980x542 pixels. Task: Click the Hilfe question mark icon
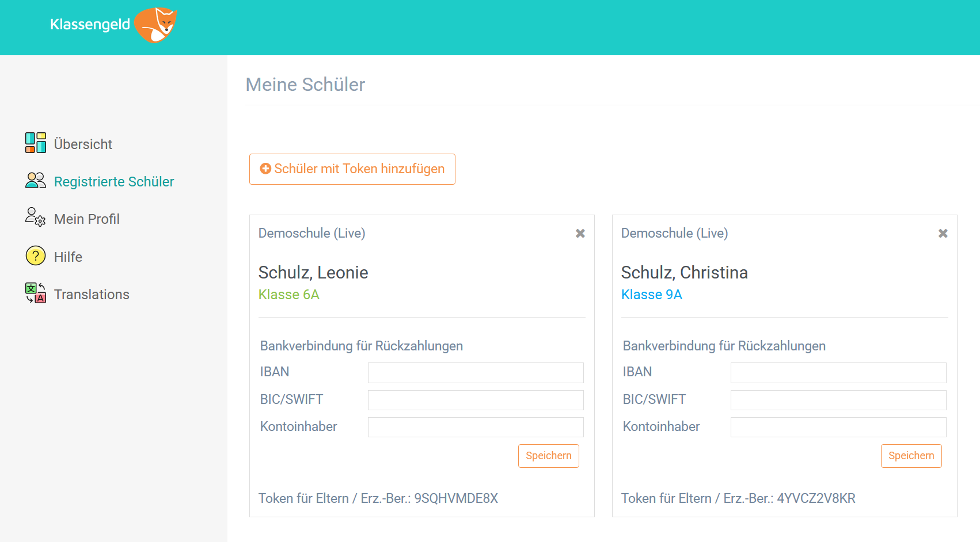(36, 255)
